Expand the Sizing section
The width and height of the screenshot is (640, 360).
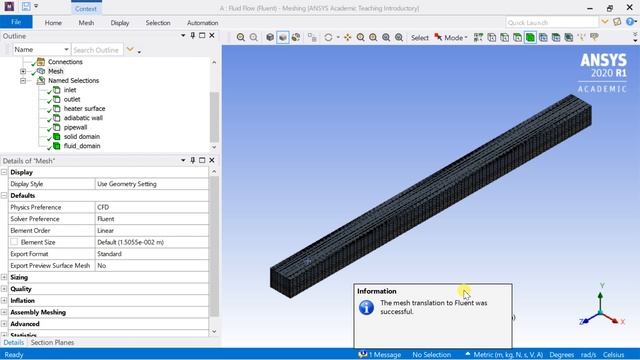coord(4,277)
